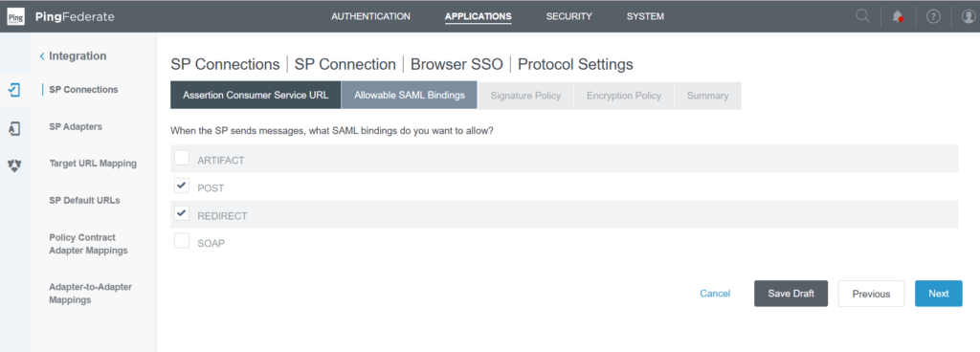Image resolution: width=980 pixels, height=352 pixels.
Task: Select the adapter document sidebar icon
Action: (x=14, y=128)
